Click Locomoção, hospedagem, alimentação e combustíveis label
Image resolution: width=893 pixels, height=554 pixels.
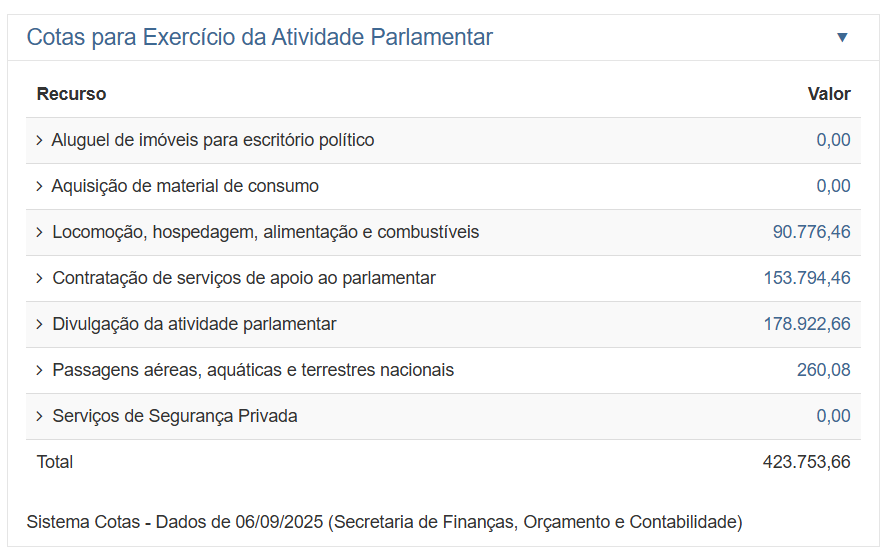[265, 232]
